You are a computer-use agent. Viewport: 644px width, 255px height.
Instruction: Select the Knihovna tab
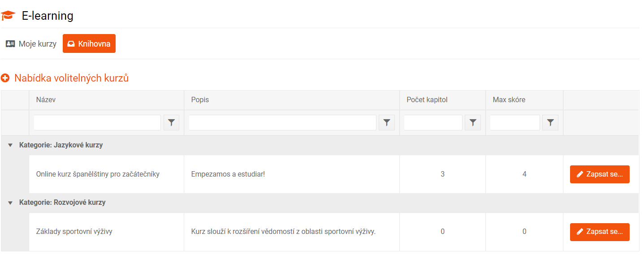pos(89,43)
